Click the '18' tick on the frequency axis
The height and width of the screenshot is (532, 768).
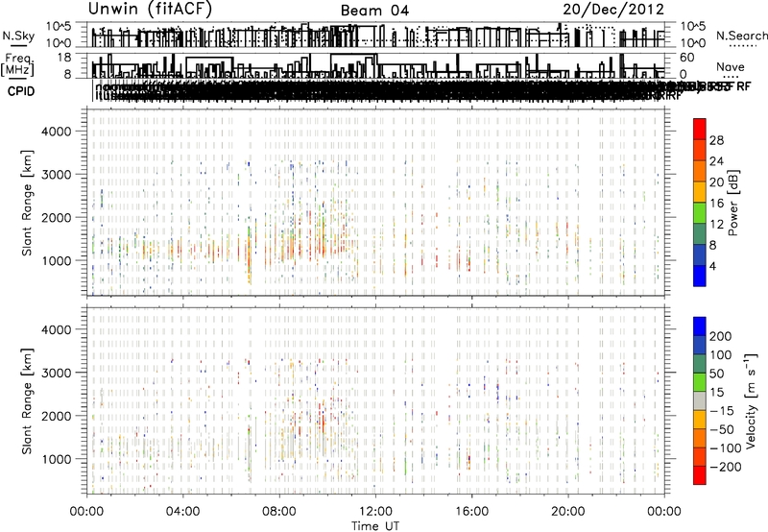(x=64, y=58)
